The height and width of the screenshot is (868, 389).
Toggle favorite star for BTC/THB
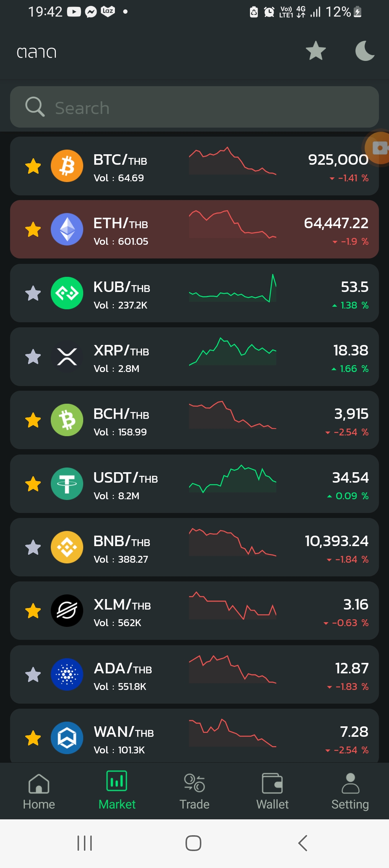click(x=33, y=166)
